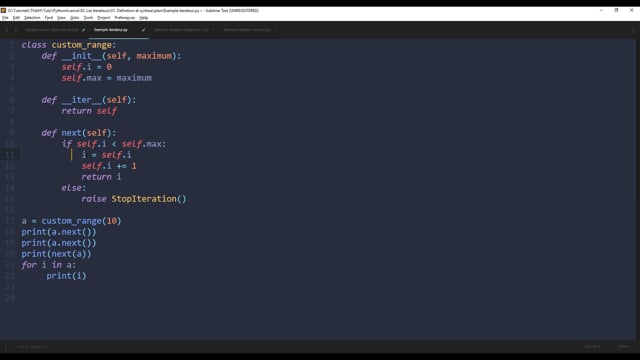The width and height of the screenshot is (640, 360).
Task: Click the 'for i in a:' loop line
Action: click(x=49, y=265)
